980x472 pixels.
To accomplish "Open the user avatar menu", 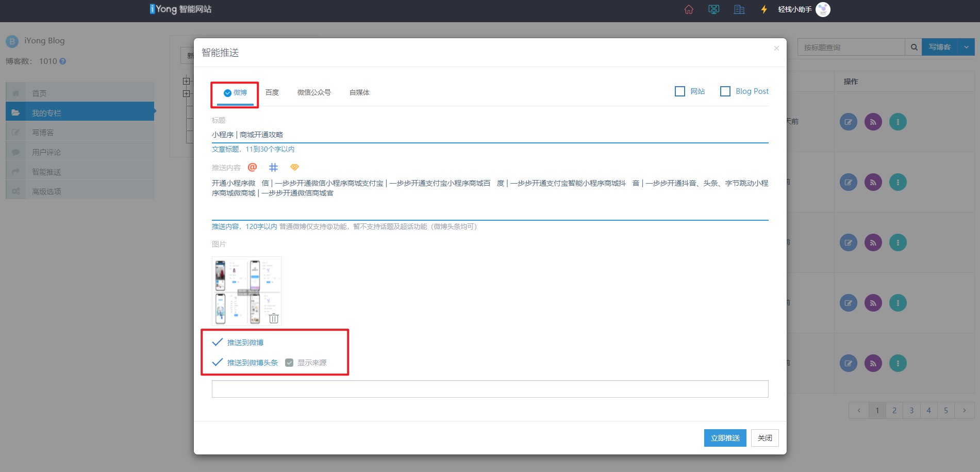I will (x=823, y=9).
